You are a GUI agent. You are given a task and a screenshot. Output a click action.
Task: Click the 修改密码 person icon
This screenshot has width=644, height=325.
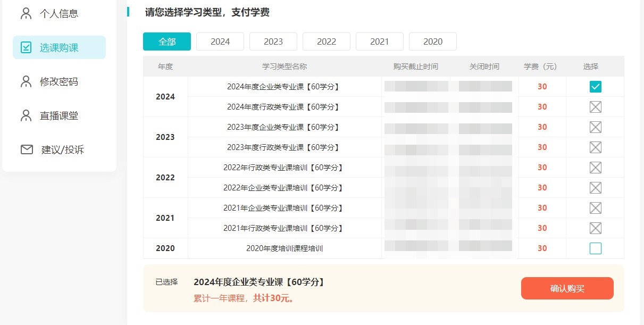[x=26, y=81]
